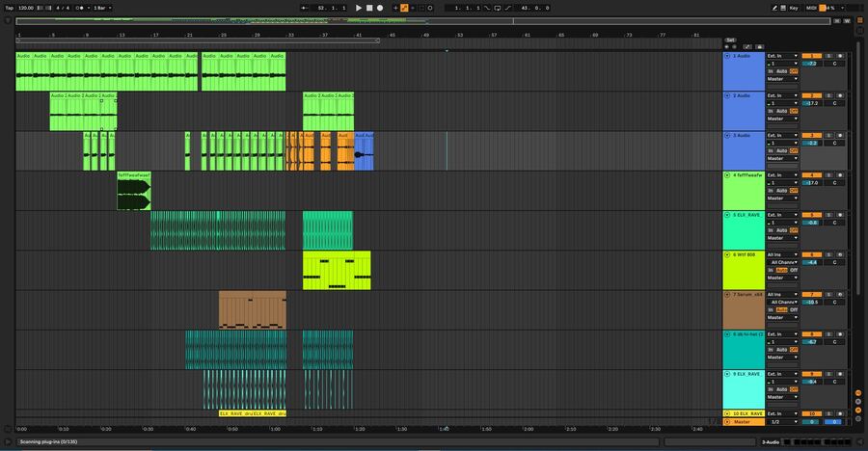
Task: Unfold the 2 Audio track
Action: click(727, 95)
